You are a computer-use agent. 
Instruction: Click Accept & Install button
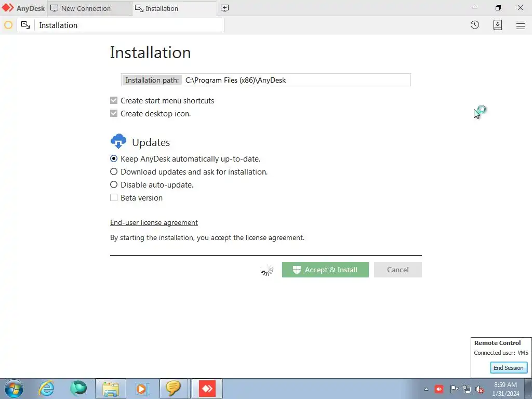(325, 270)
